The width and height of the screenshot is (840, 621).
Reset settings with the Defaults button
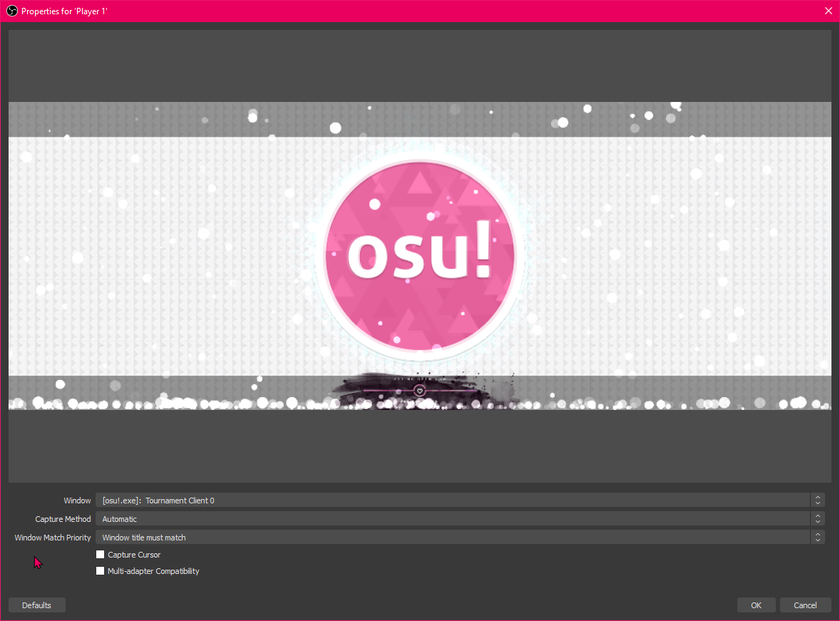pos(37,605)
